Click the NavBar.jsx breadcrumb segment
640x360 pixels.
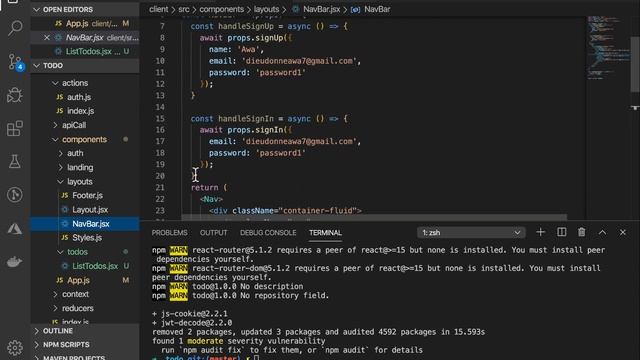tap(316, 9)
